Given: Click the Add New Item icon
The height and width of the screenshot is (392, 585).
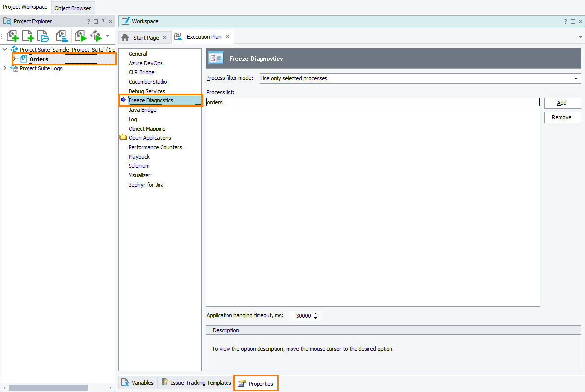Looking at the screenshot, I should (28, 36).
